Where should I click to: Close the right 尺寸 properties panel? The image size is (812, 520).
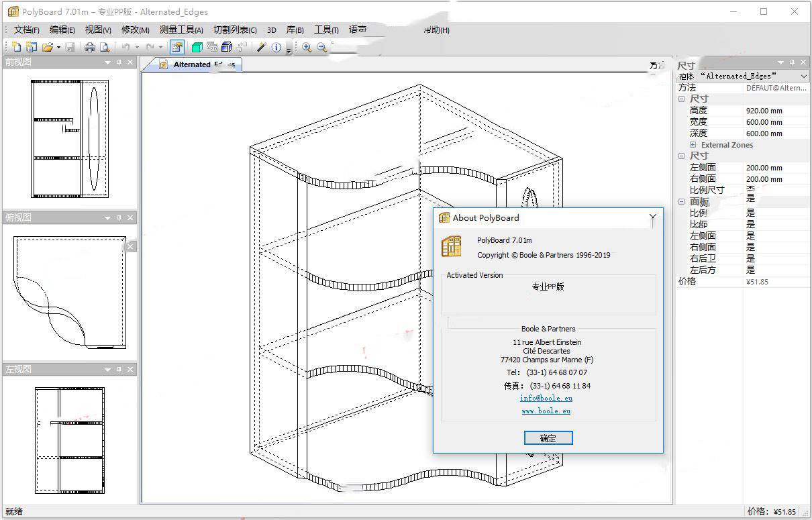coord(804,62)
